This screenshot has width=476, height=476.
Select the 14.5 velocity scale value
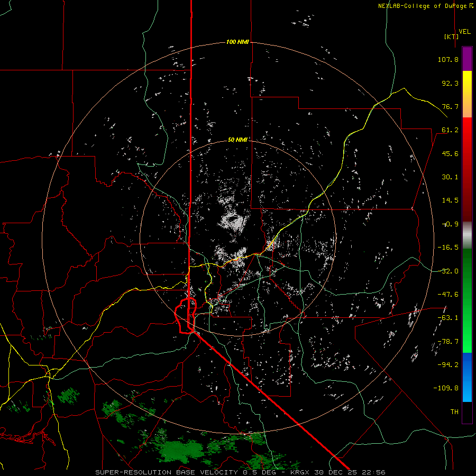point(450,200)
